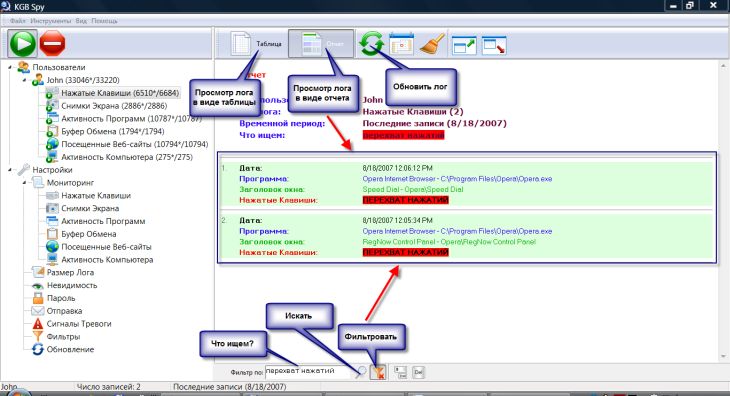Collapse the Пользователи tree node
The width and height of the screenshot is (730, 396).
tap(10, 67)
